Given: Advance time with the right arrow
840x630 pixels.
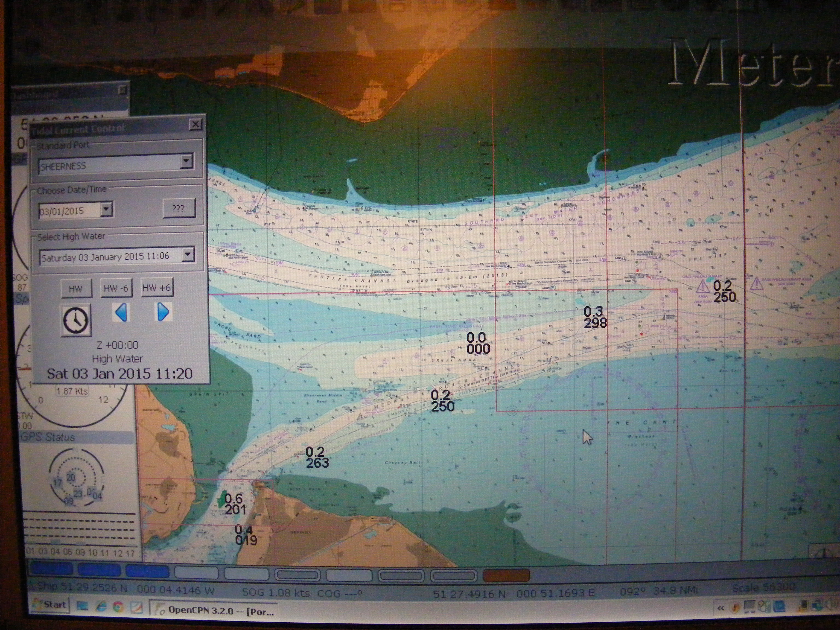Looking at the screenshot, I should coord(163,312).
